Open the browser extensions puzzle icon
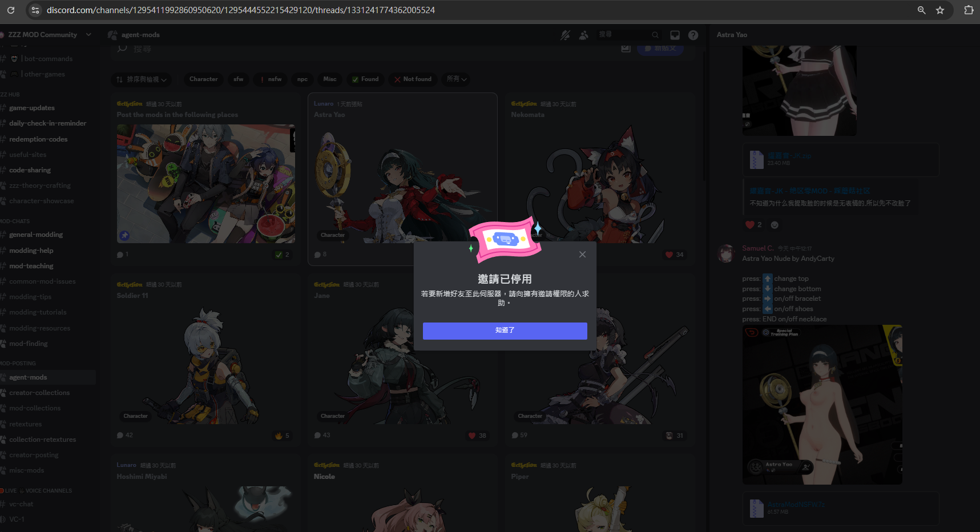 tap(969, 10)
